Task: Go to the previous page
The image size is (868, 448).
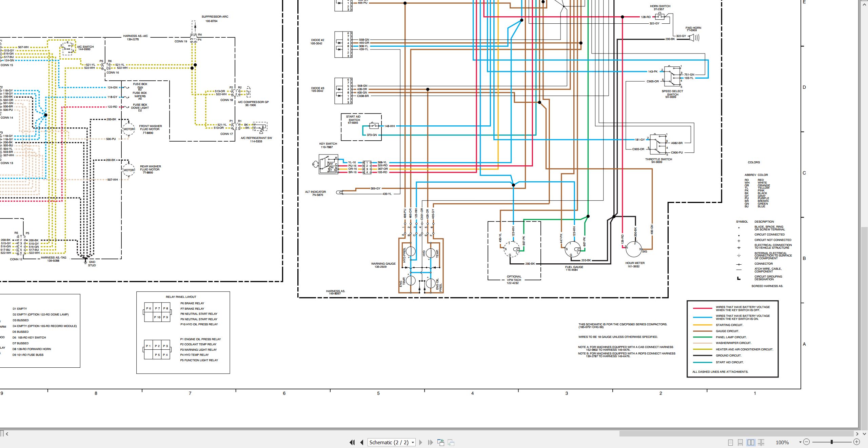Action: tap(362, 442)
